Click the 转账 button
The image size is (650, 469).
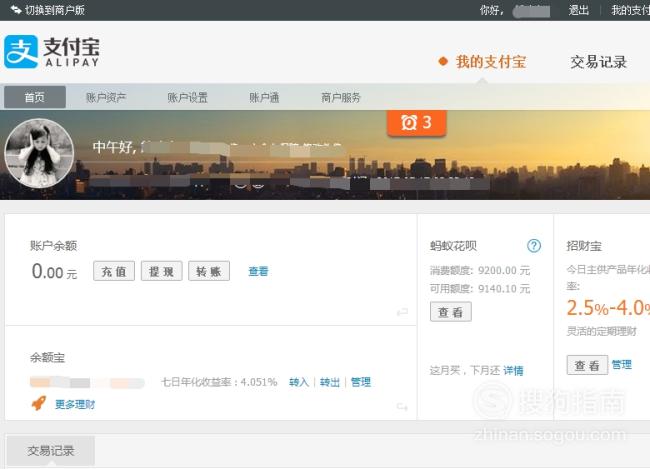click(209, 271)
